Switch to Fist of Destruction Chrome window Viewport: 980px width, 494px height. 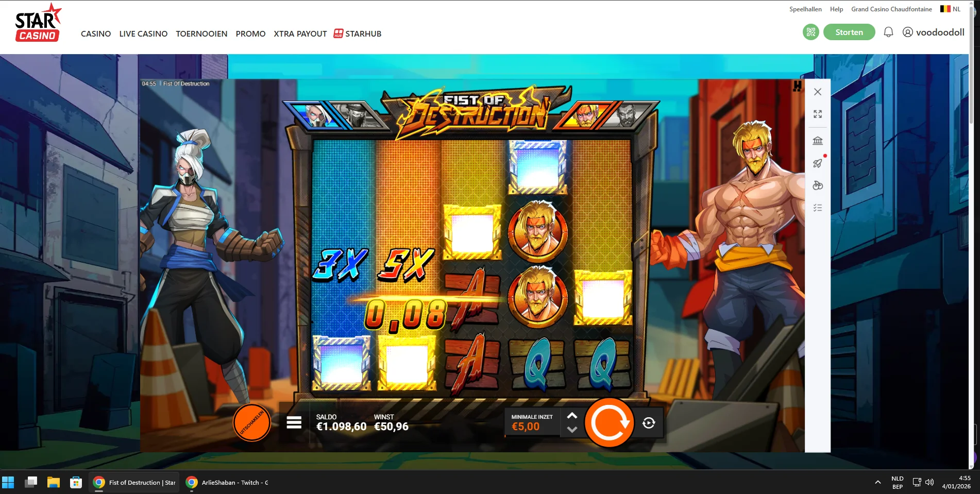[134, 482]
